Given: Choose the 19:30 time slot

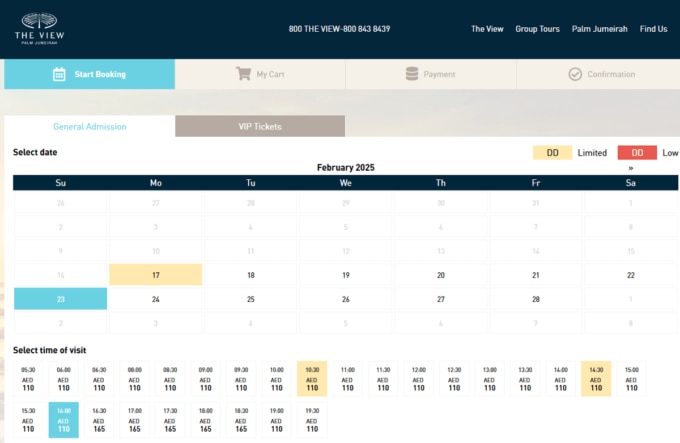Looking at the screenshot, I should click(x=311, y=420).
